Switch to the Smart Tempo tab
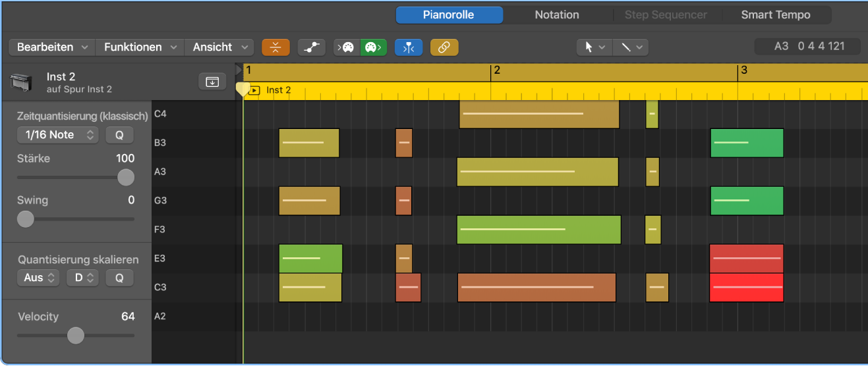The width and height of the screenshot is (868, 366). pos(776,14)
